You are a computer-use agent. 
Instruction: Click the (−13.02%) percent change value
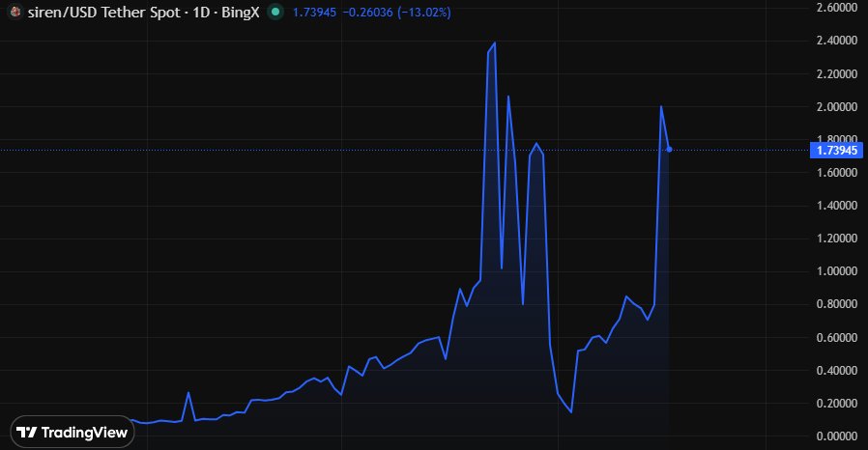click(x=424, y=13)
